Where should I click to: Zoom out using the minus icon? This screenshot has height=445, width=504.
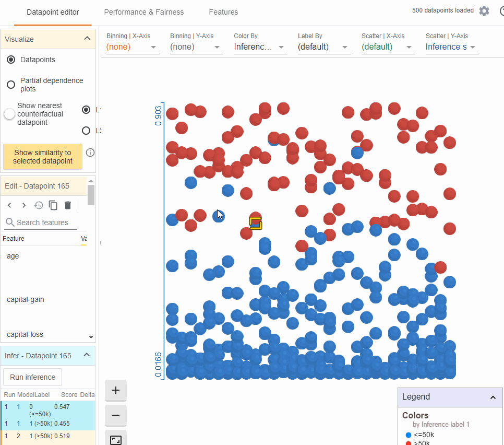(x=115, y=415)
